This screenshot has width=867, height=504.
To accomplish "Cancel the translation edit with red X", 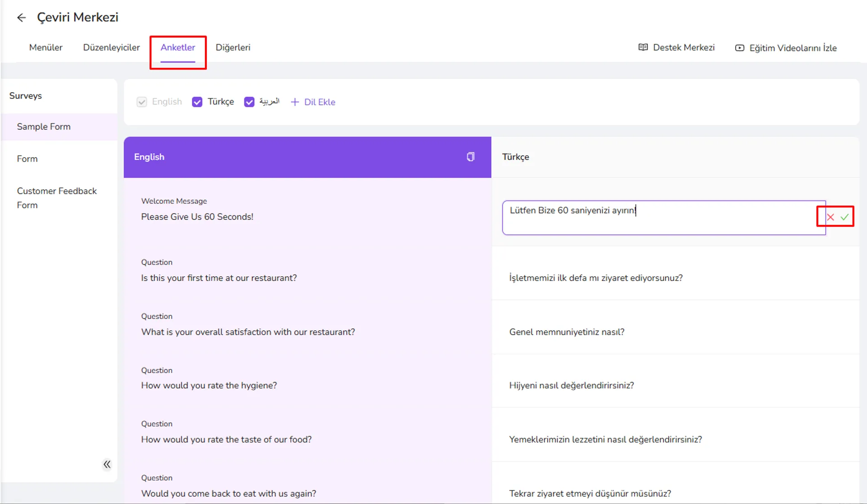I will pos(830,217).
